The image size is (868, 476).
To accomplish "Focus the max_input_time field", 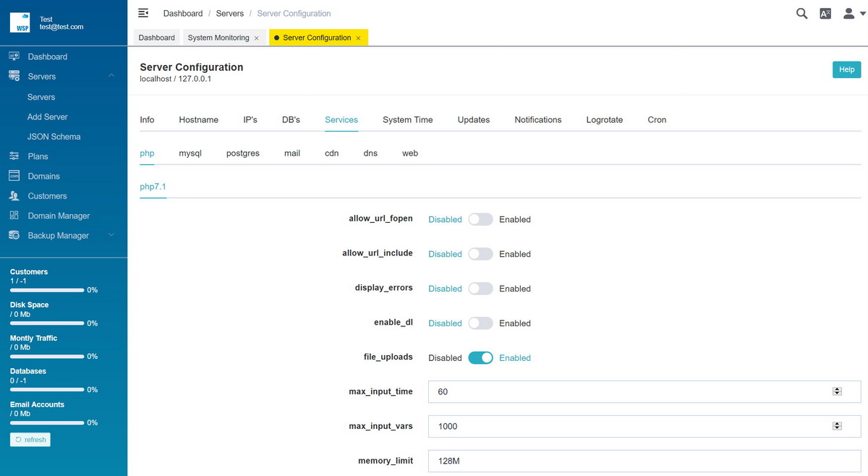I will click(644, 391).
